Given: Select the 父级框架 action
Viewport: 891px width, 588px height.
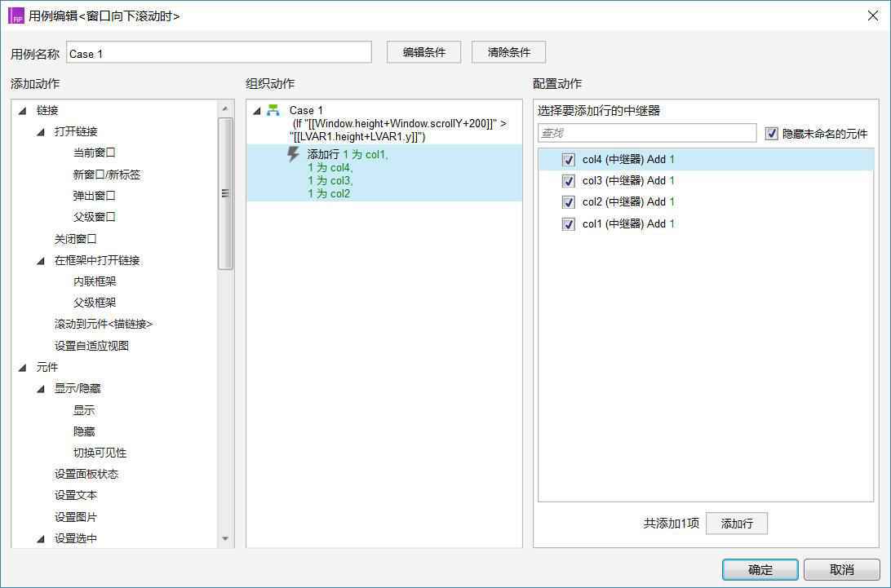Looking at the screenshot, I should pos(95,303).
